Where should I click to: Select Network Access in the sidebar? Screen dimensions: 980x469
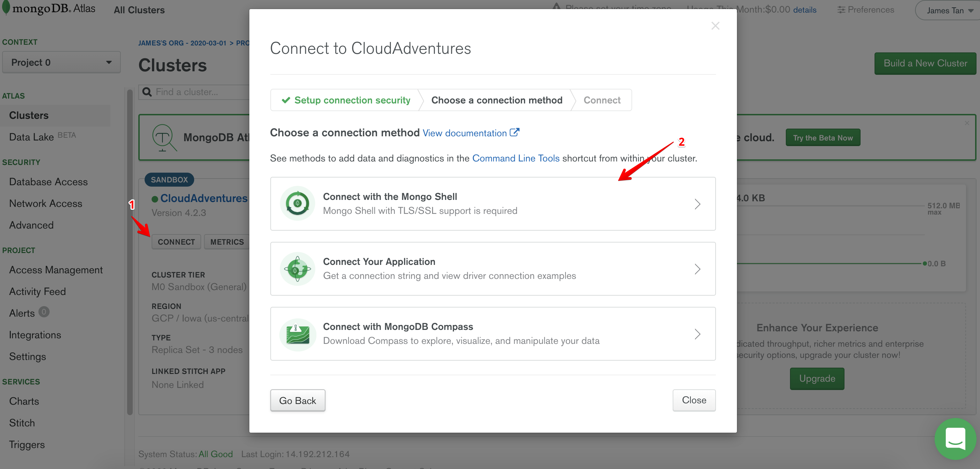(46, 204)
